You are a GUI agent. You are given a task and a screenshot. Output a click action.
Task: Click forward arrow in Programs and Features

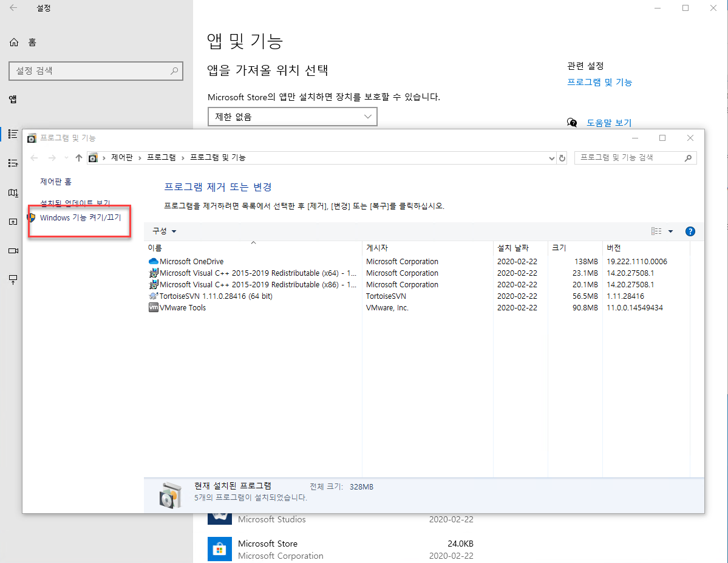(52, 158)
